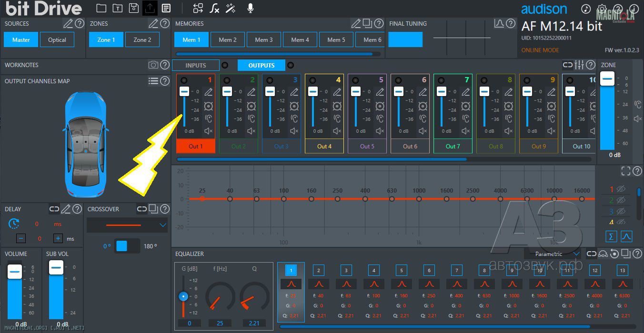Open filter shape selector for EQ band 1
This screenshot has height=333, width=644.
tap(291, 284)
